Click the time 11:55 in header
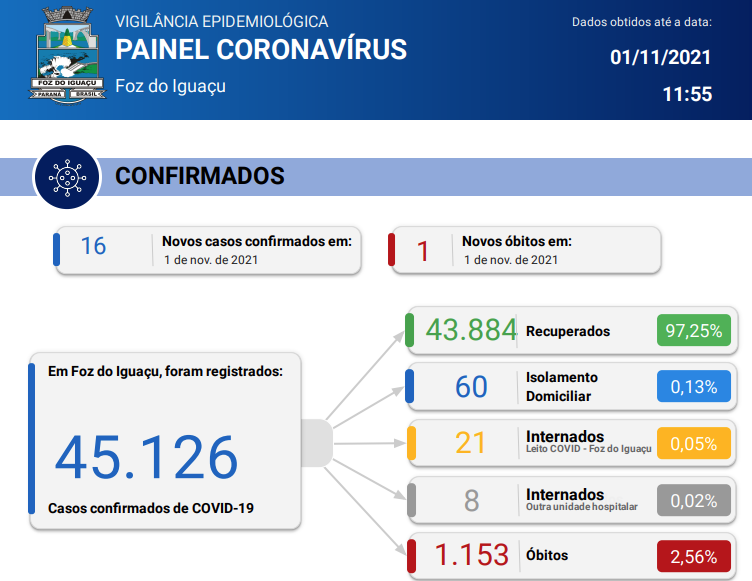 [x=687, y=95]
